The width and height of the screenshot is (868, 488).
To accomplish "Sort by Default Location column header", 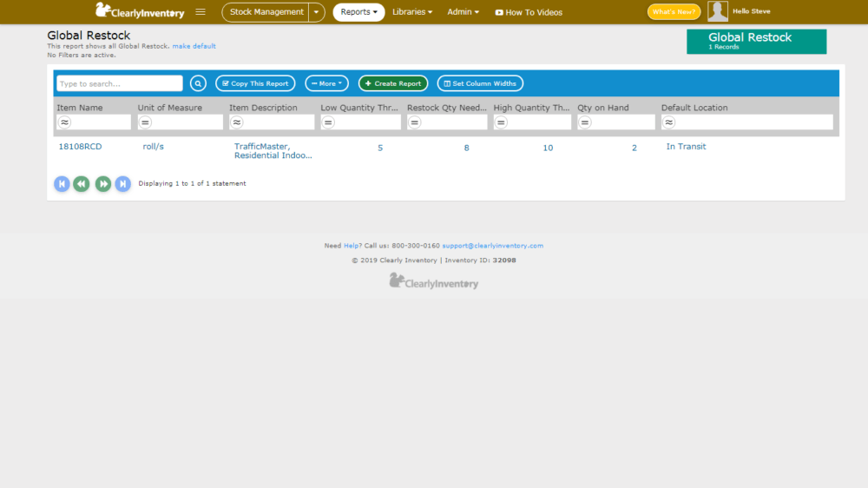I will [x=694, y=108].
